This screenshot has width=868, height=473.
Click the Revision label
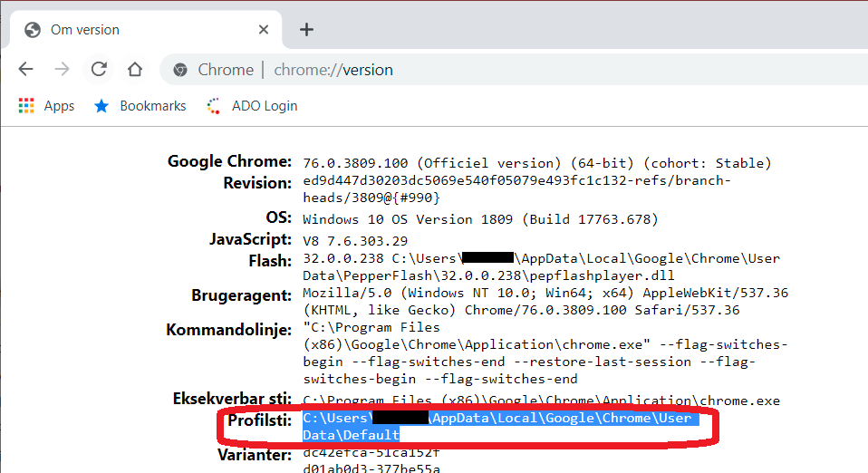[x=257, y=183]
